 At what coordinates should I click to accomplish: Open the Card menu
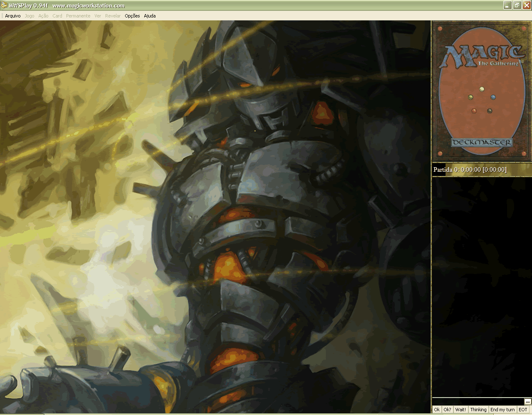point(57,16)
